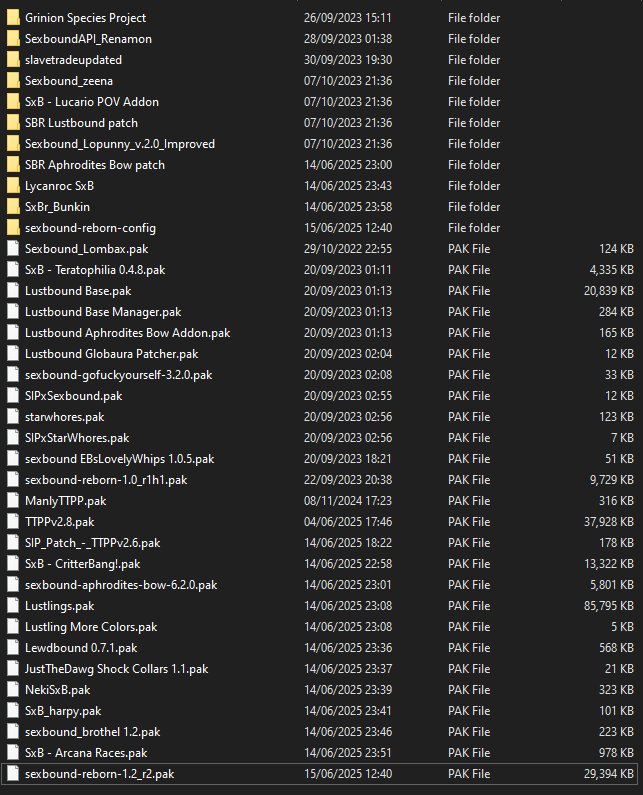Select the Lycanroc SxB folder name
Image resolution: width=643 pixels, height=795 pixels.
click(59, 186)
